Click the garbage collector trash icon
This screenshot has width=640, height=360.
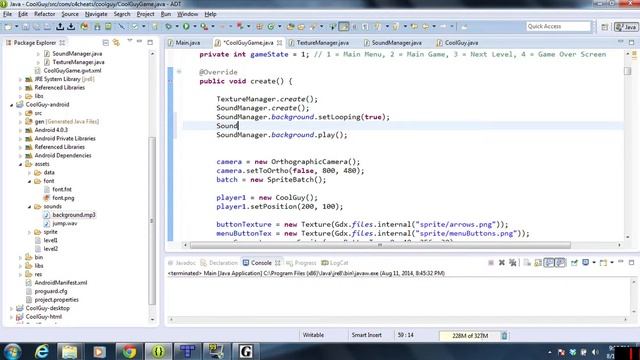point(504,336)
